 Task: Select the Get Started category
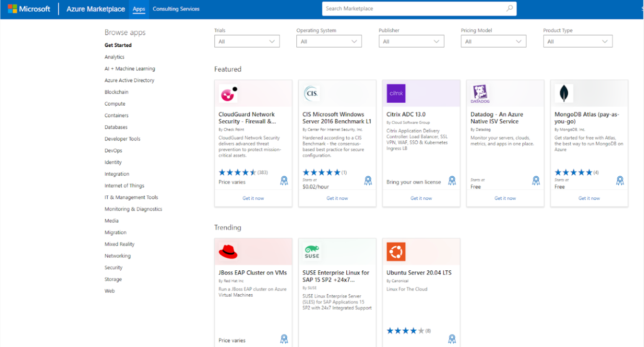click(118, 45)
